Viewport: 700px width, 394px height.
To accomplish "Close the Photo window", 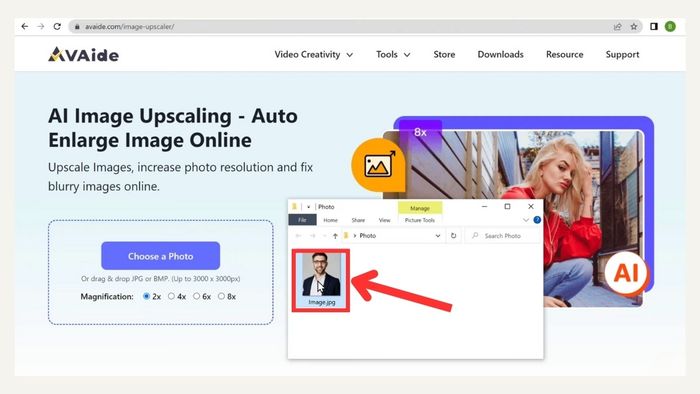I will point(531,207).
